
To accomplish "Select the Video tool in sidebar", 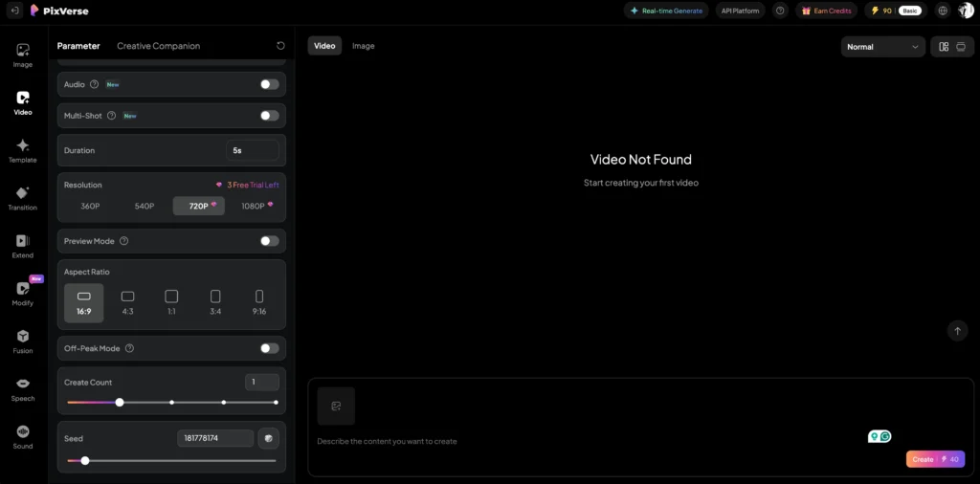I will tap(23, 103).
